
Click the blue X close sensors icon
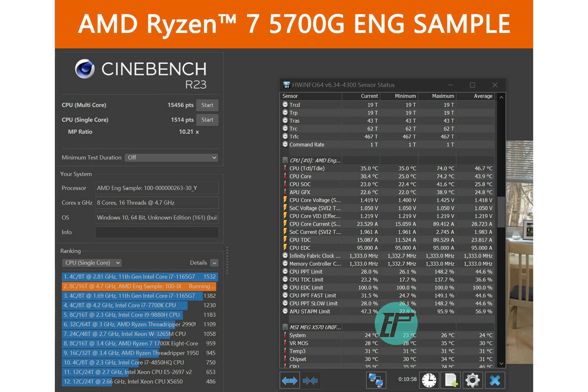point(495,381)
